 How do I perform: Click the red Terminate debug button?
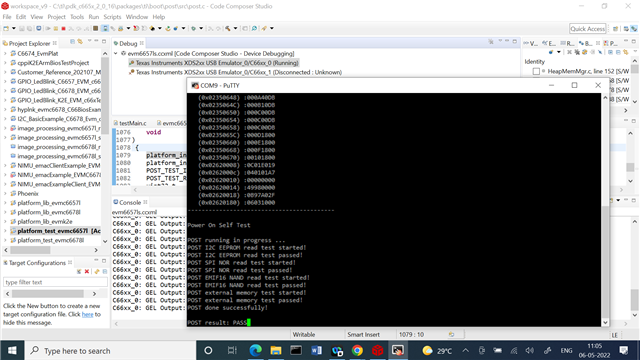(63, 29)
